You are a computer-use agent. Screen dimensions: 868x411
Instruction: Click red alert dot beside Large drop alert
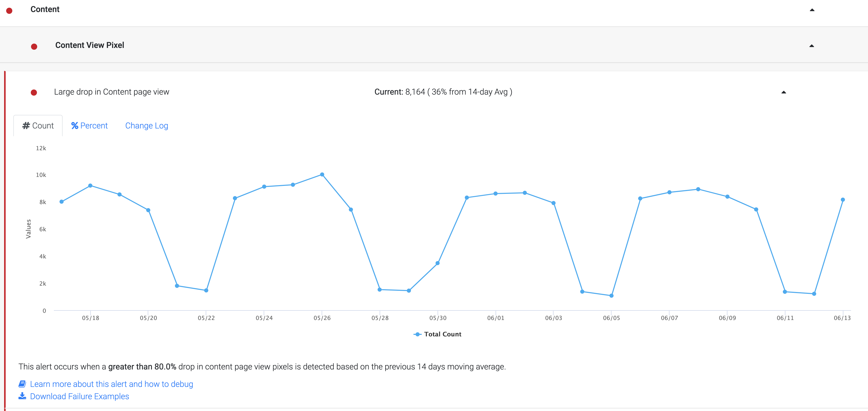tap(34, 93)
